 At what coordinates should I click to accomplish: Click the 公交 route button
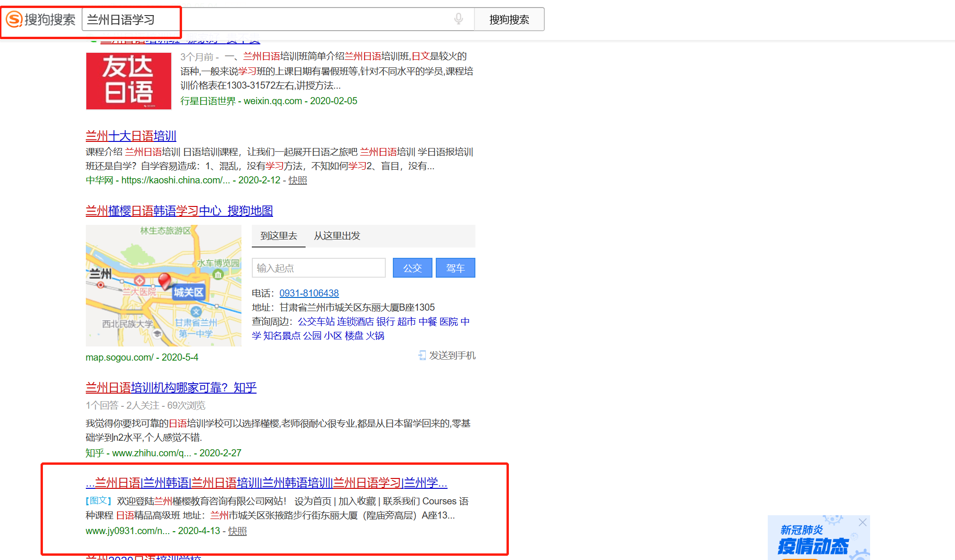413,268
